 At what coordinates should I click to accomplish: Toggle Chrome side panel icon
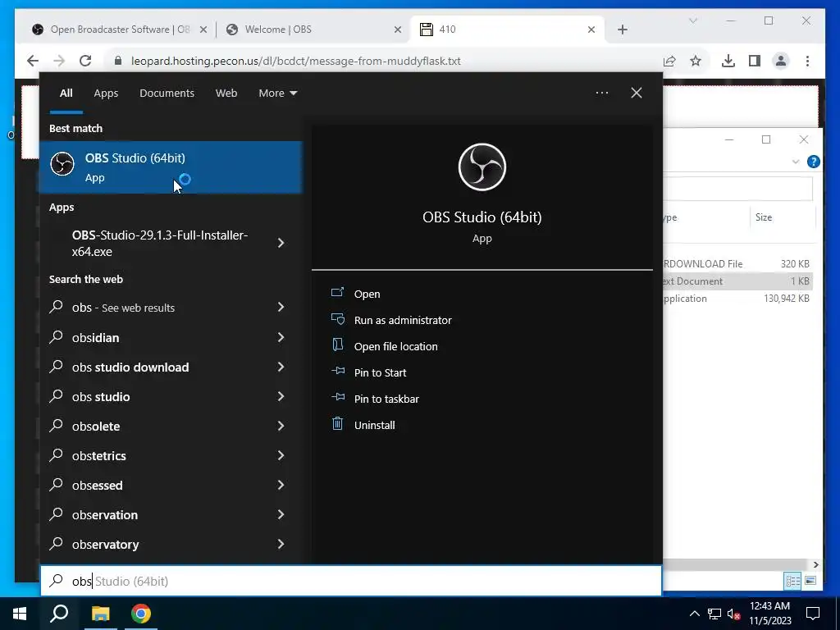(x=755, y=61)
